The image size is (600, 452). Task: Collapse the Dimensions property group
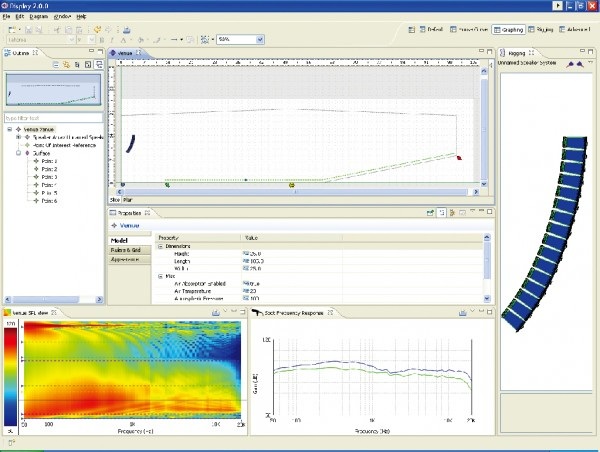click(161, 246)
